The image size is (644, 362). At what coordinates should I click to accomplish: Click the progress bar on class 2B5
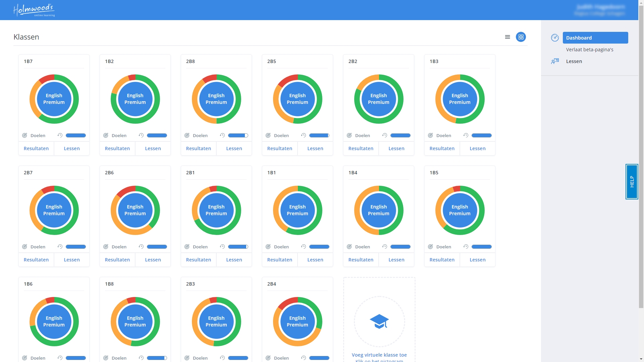click(319, 135)
